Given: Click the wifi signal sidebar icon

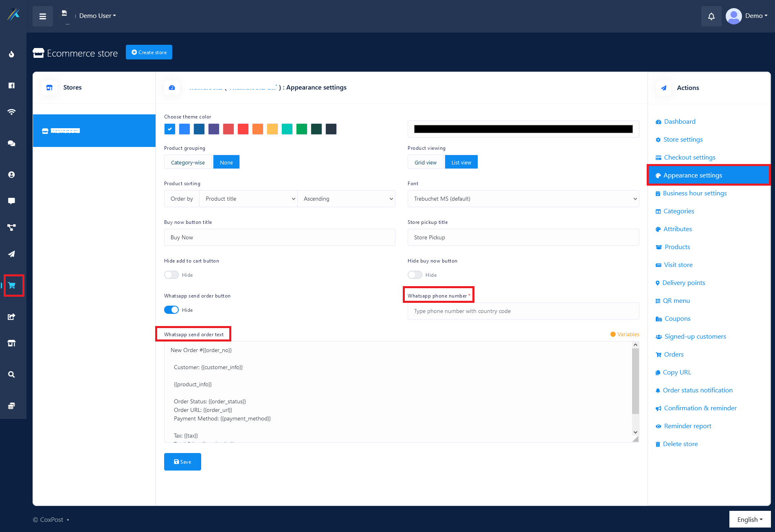Looking at the screenshot, I should pyautogui.click(x=12, y=112).
